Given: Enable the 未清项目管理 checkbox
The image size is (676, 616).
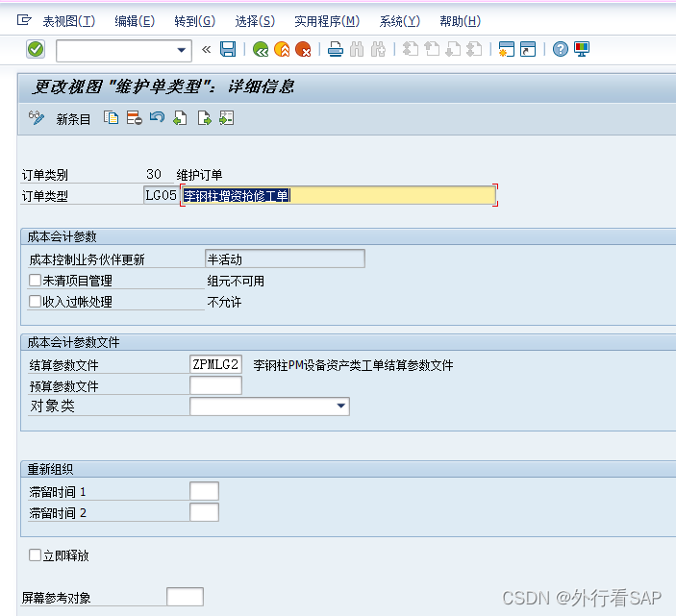Looking at the screenshot, I should click(x=35, y=281).
